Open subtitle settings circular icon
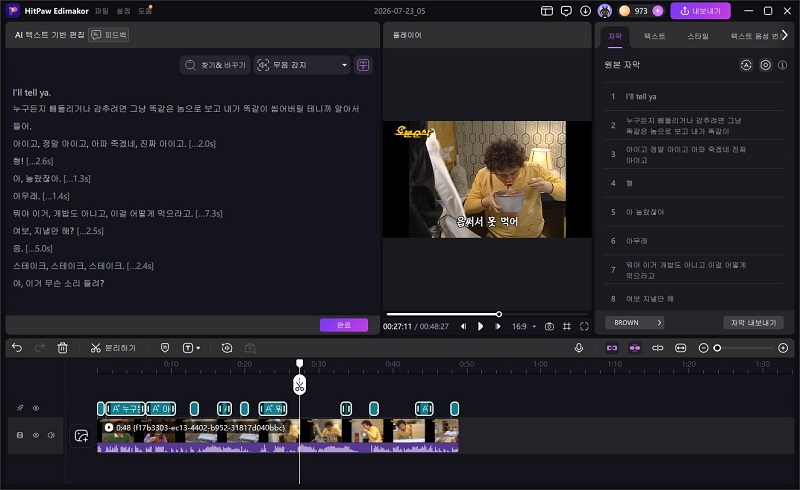This screenshot has width=800, height=490. pos(765,65)
